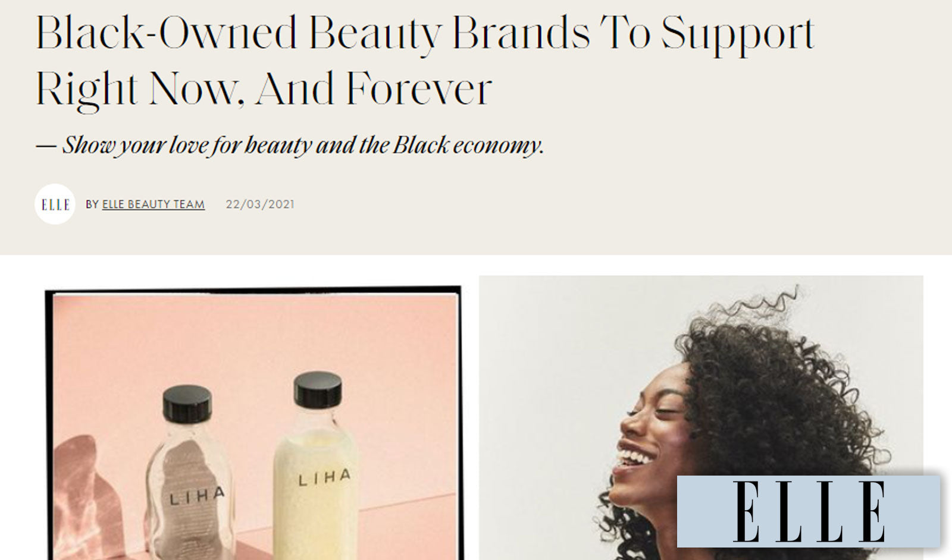Click the LIHA label on the cream bottle
Image resolution: width=952 pixels, height=560 pixels.
324,477
